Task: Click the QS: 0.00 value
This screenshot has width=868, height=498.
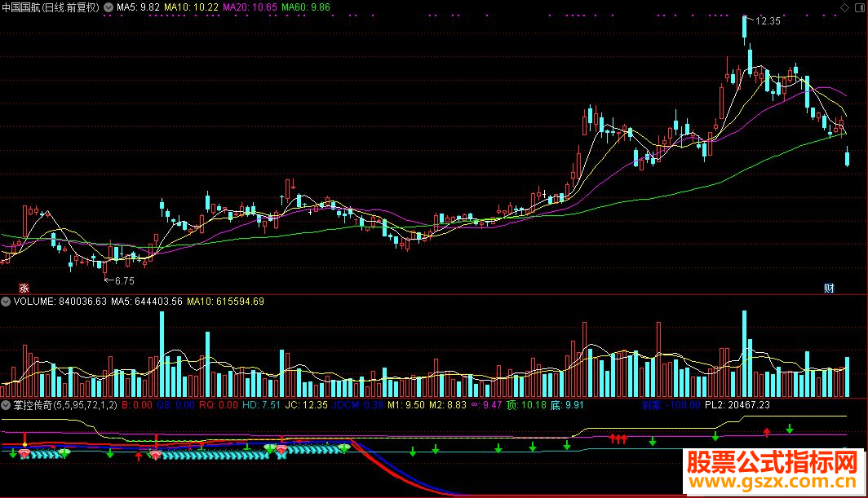Action: pos(175,405)
